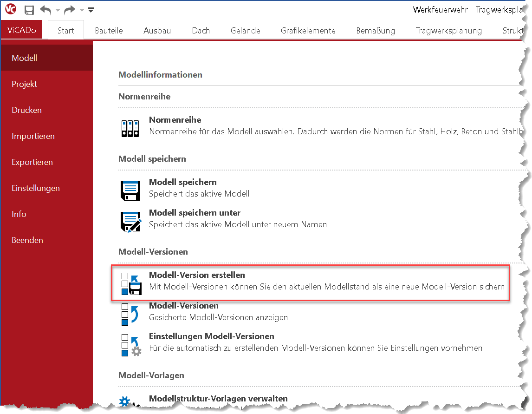Select Modell in the red sidebar
The width and height of the screenshot is (532, 414).
click(x=47, y=58)
